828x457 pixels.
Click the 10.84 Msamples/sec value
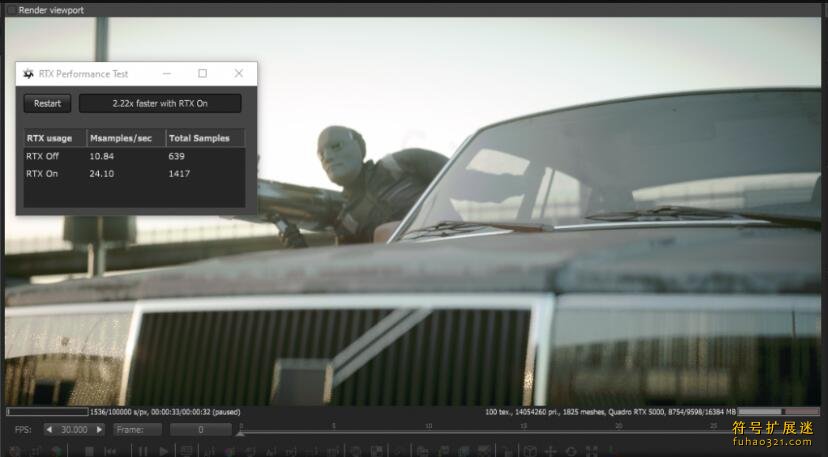101,156
